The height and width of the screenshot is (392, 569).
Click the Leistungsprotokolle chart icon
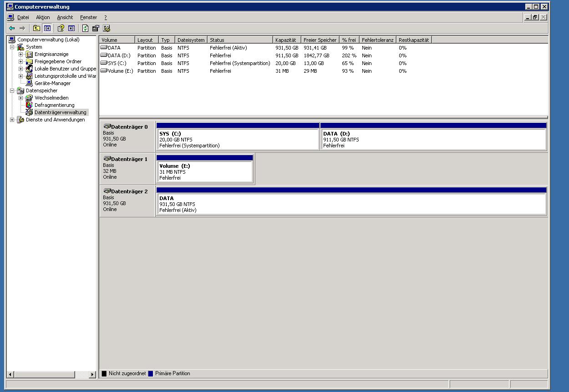(29, 76)
